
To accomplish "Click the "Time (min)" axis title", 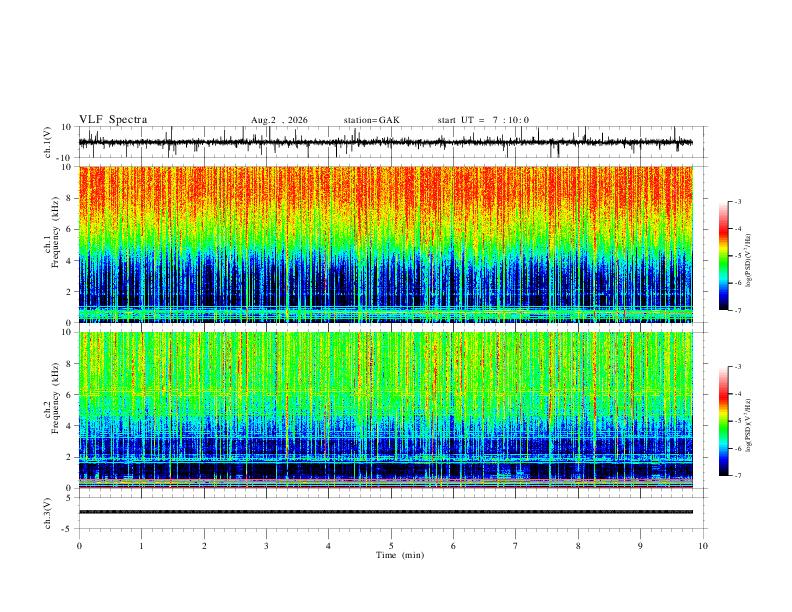I will coord(400,555).
